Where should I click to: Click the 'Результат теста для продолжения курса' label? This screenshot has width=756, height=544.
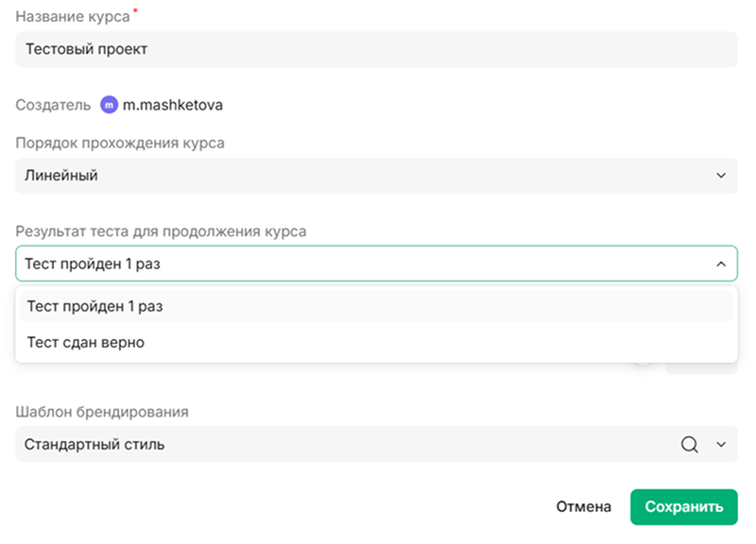[x=161, y=231]
